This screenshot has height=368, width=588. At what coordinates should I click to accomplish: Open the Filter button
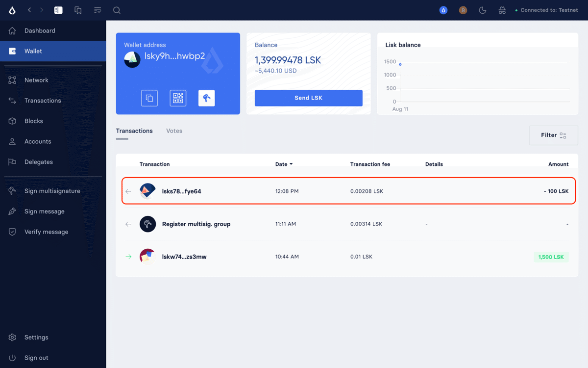(554, 135)
